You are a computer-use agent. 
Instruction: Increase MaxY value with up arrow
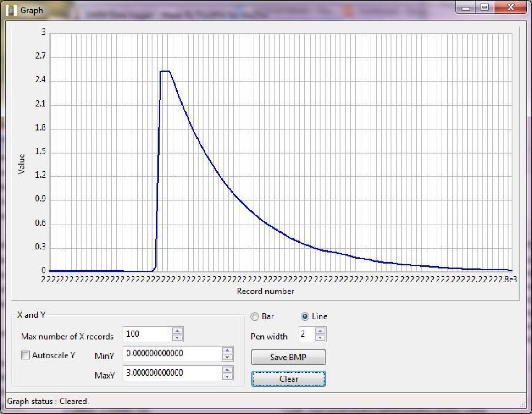pyautogui.click(x=227, y=370)
